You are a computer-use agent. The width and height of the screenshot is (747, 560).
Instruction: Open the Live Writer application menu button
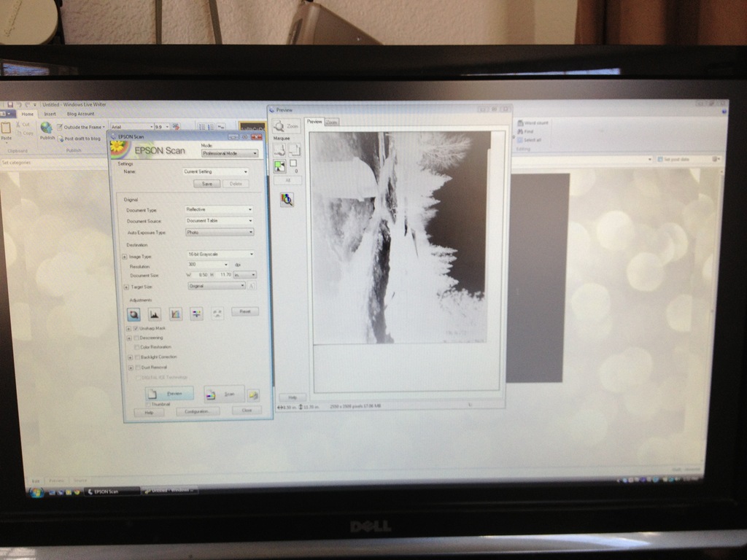tap(7, 114)
